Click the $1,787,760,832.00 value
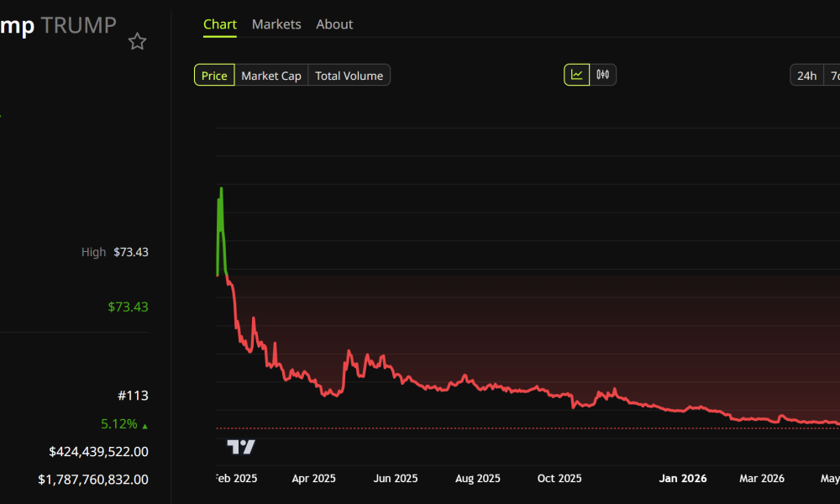 pyautogui.click(x=93, y=480)
